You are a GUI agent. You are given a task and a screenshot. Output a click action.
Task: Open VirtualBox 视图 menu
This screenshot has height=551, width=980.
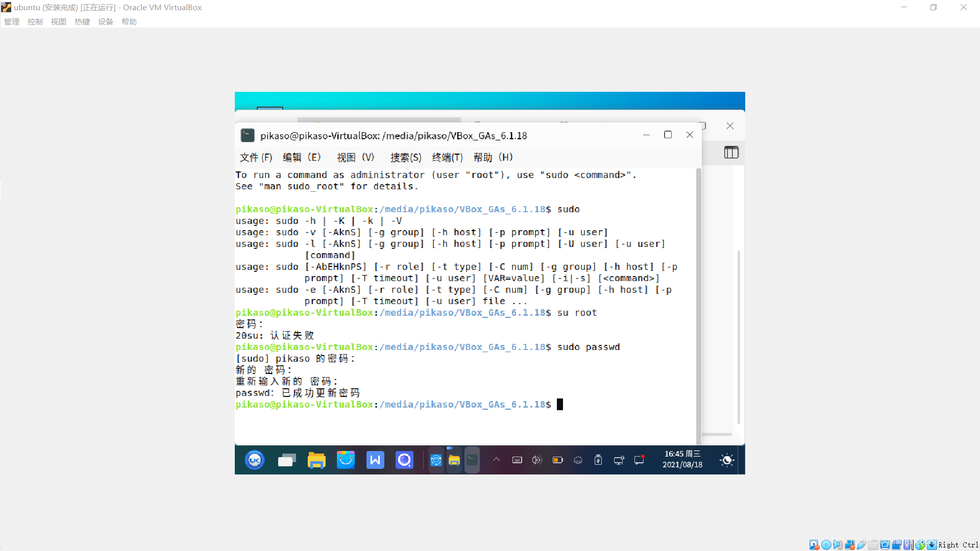tap(59, 21)
